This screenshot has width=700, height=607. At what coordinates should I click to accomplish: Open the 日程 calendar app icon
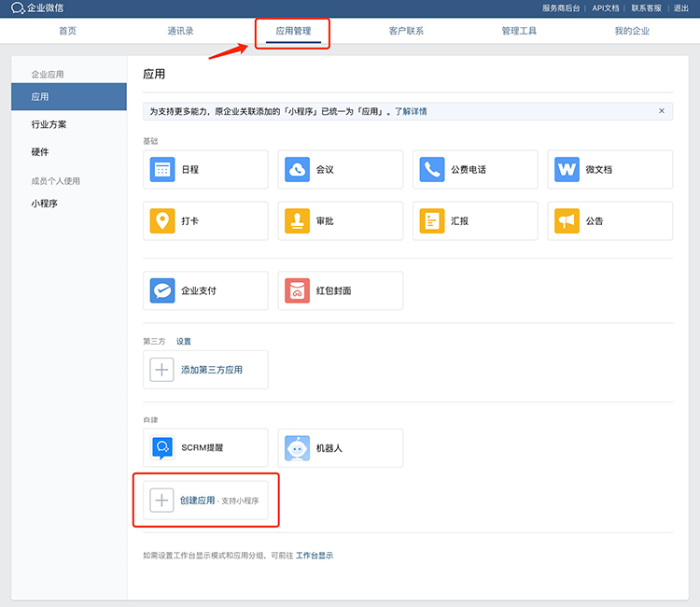(162, 170)
